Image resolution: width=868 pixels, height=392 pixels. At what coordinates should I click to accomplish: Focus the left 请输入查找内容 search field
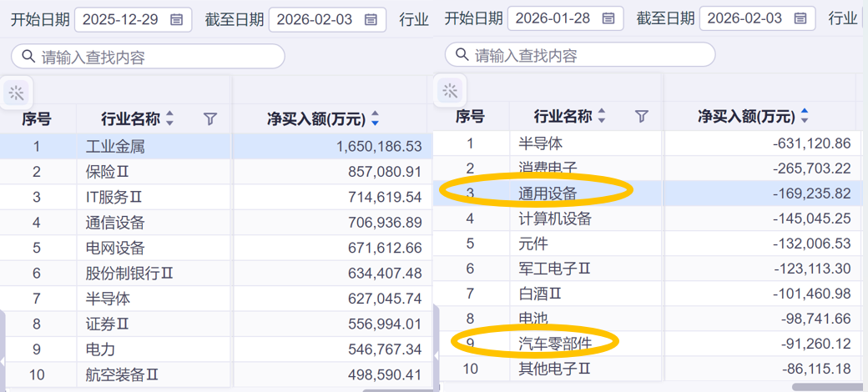pos(148,57)
